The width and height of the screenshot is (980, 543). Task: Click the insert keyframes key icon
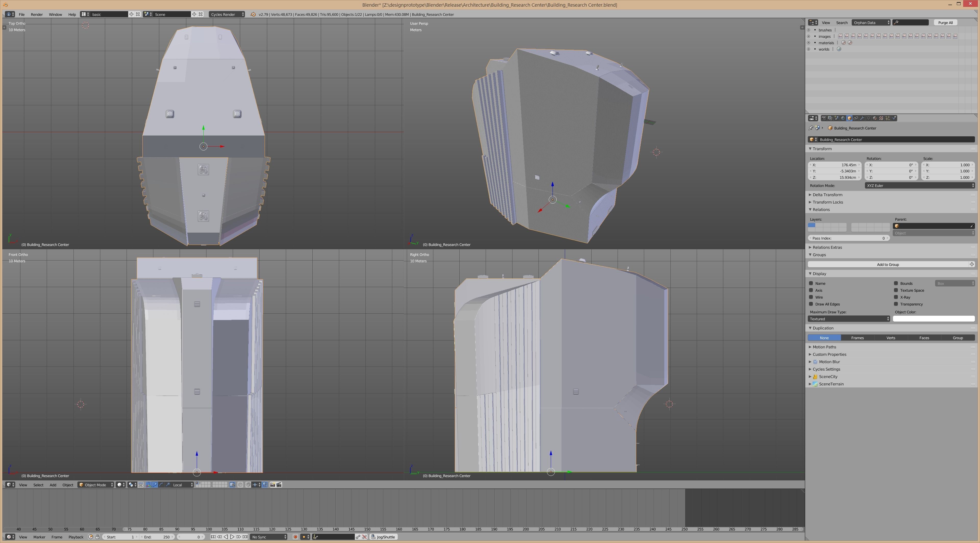pyautogui.click(x=358, y=537)
